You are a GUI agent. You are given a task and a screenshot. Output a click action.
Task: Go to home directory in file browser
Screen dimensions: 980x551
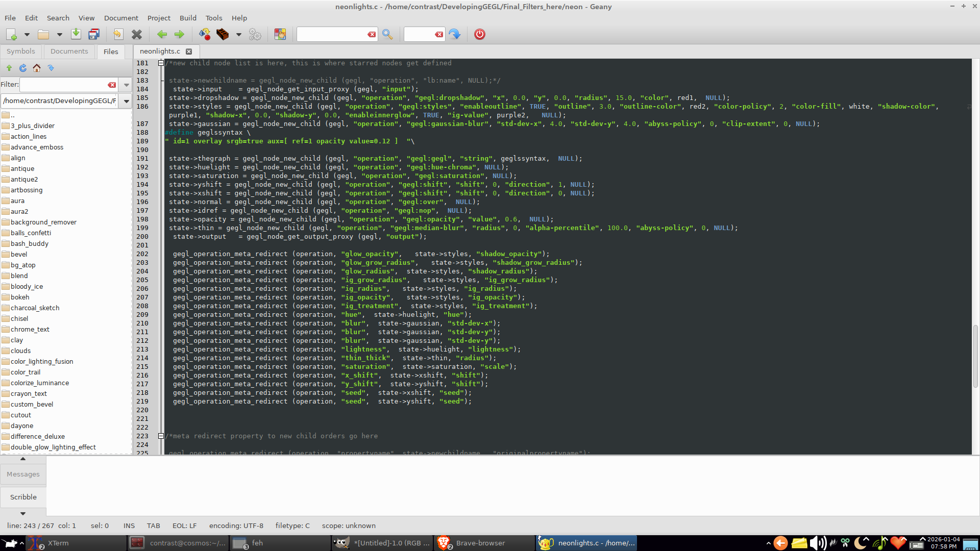37,68
